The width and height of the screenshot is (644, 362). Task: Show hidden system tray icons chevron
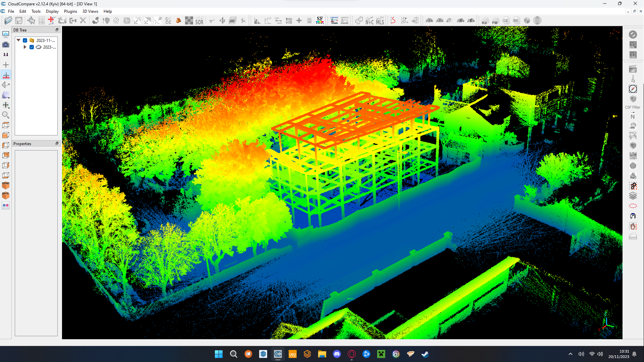[570, 354]
